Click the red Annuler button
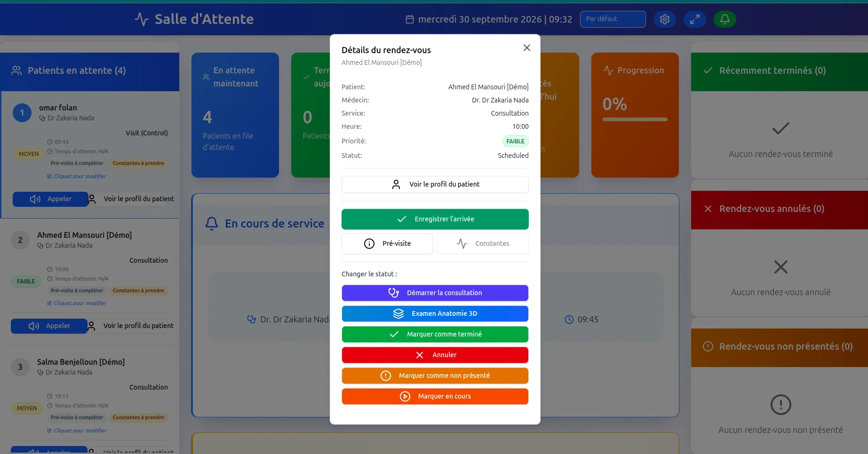Image resolution: width=868 pixels, height=454 pixels. tap(435, 355)
